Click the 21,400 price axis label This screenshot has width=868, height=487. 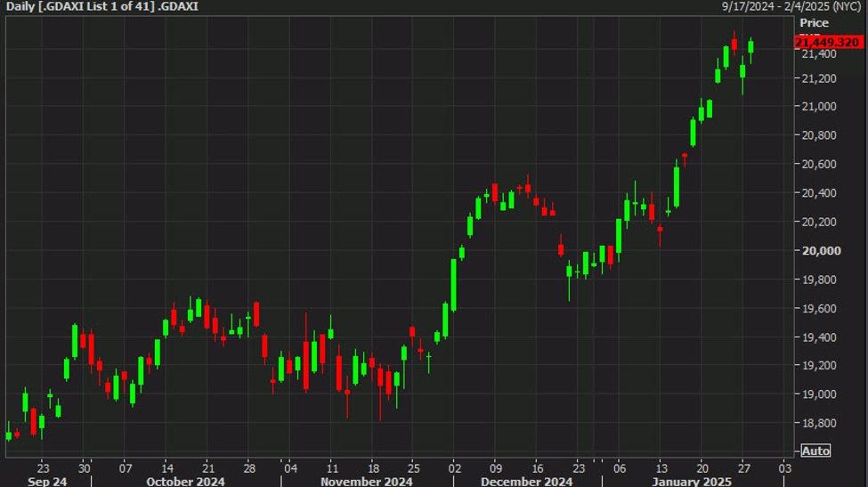819,54
